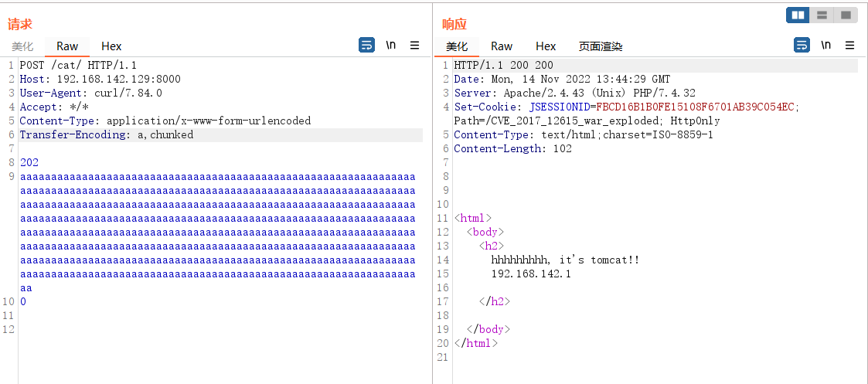The width and height of the screenshot is (868, 384).
Task: Switch request view to 美化 tab
Action: 22,46
